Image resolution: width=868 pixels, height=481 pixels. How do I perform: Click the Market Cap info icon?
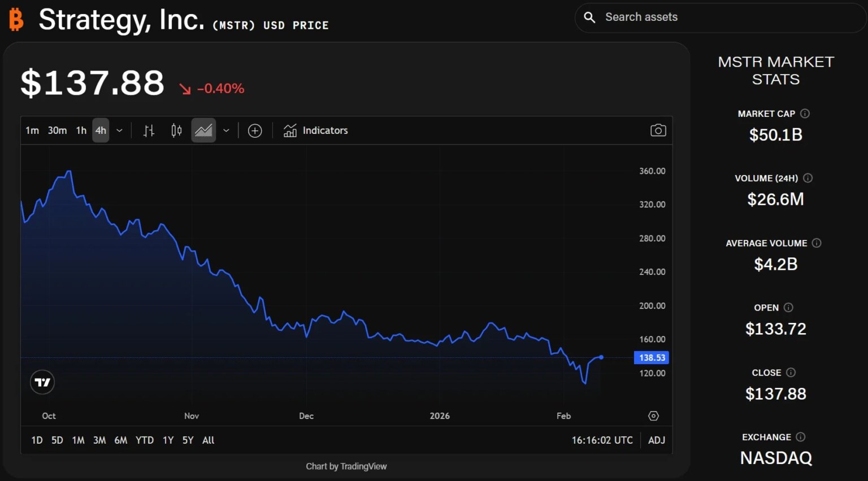pyautogui.click(x=805, y=113)
